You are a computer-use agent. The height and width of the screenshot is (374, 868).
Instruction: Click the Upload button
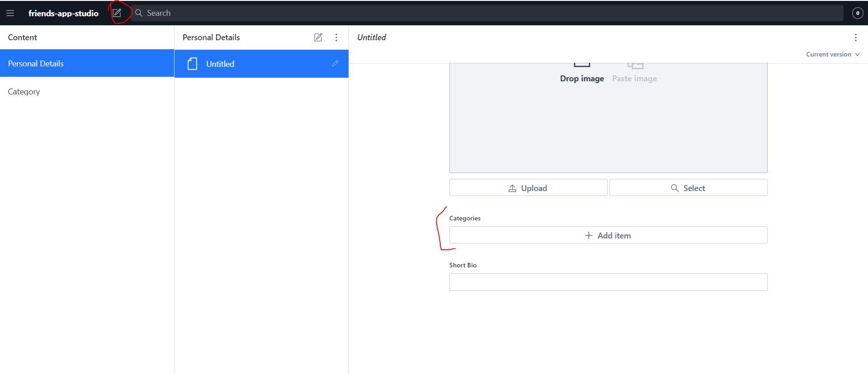[x=528, y=188]
